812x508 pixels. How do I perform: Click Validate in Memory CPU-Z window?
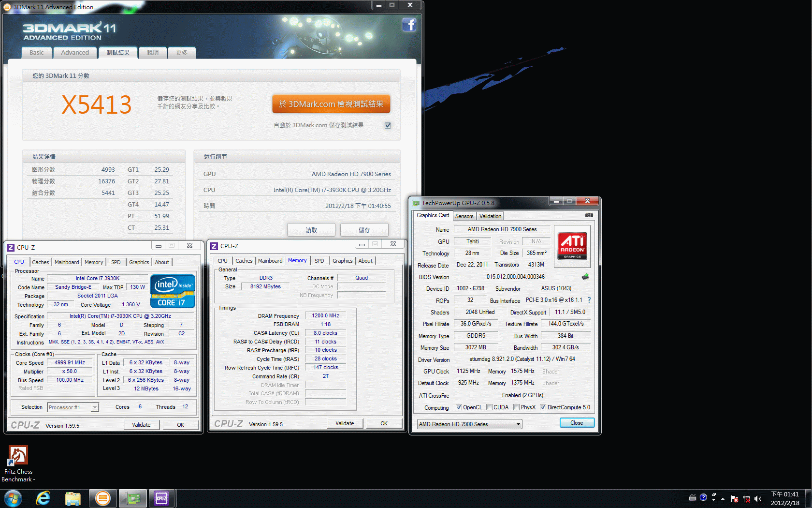(x=345, y=423)
